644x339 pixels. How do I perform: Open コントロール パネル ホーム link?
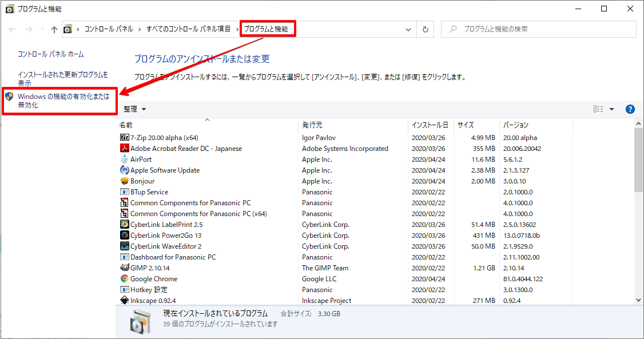coord(51,54)
